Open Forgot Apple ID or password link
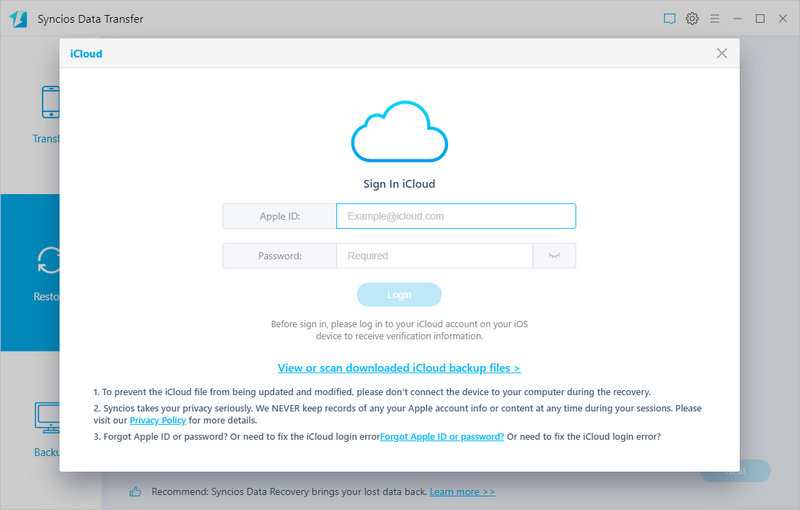 coord(442,437)
